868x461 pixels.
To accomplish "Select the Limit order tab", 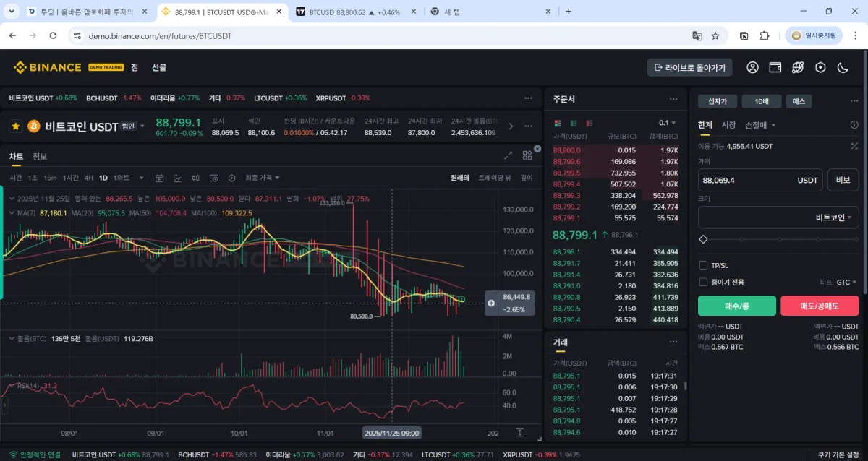I will point(705,125).
